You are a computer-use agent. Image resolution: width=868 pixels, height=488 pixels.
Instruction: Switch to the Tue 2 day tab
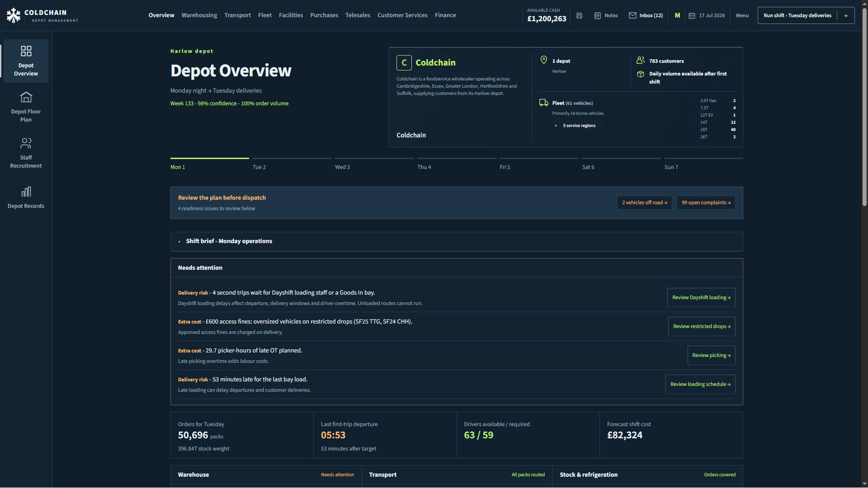(x=292, y=164)
